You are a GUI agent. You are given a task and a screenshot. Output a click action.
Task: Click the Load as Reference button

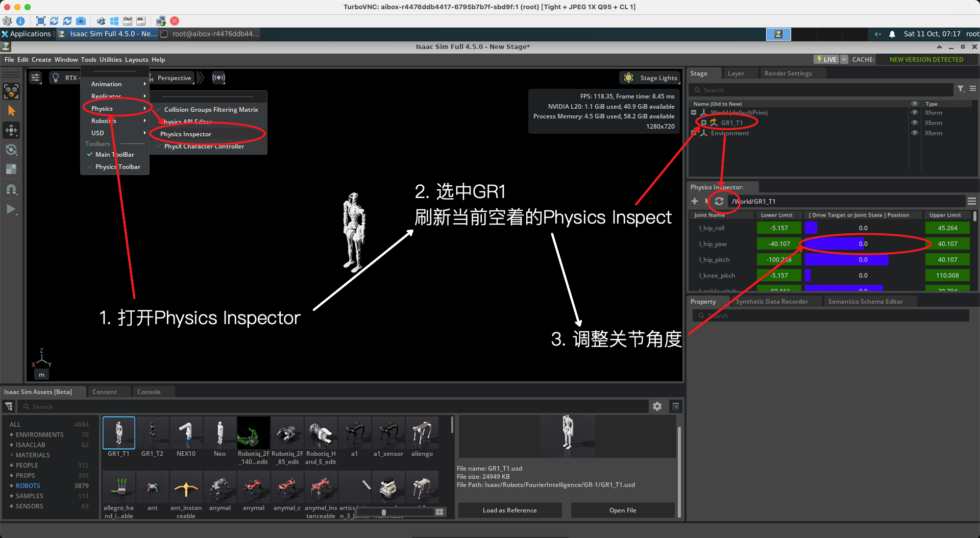pos(509,510)
